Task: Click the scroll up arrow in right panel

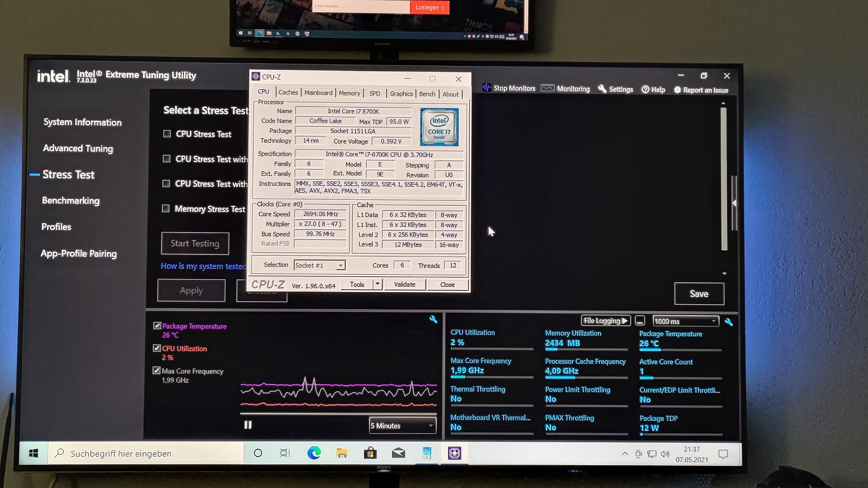Action: [723, 103]
